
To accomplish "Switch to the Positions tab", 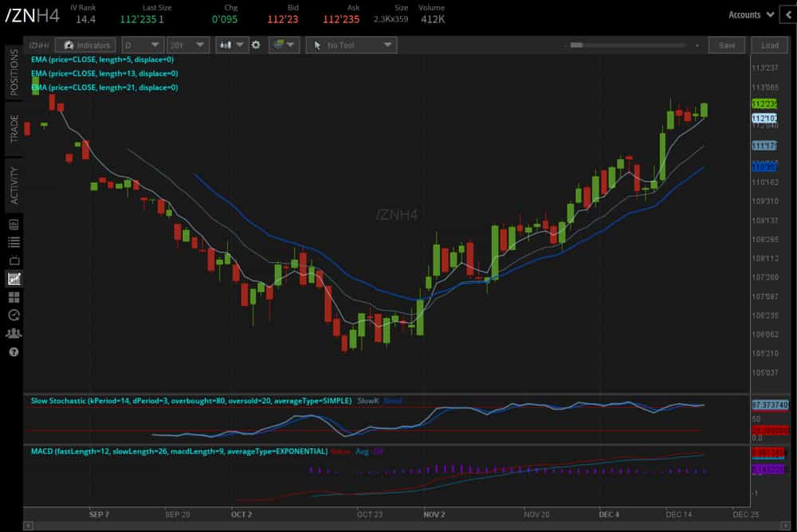I will click(x=14, y=72).
